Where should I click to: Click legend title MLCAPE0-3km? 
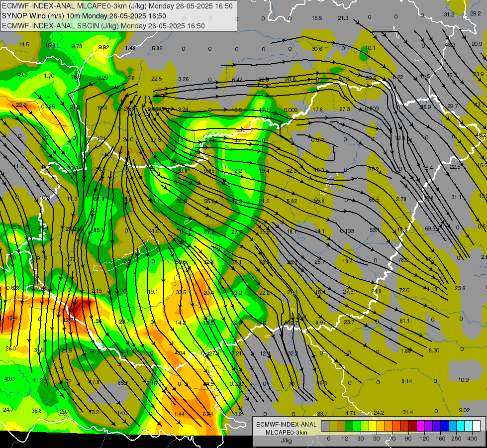click(287, 433)
